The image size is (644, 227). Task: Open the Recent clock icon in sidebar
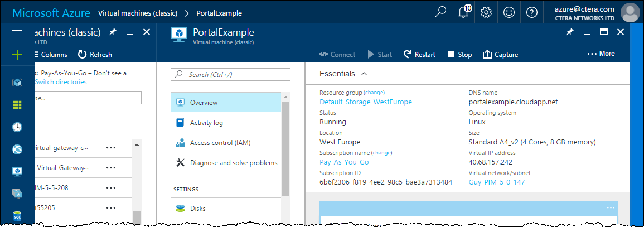[17, 127]
